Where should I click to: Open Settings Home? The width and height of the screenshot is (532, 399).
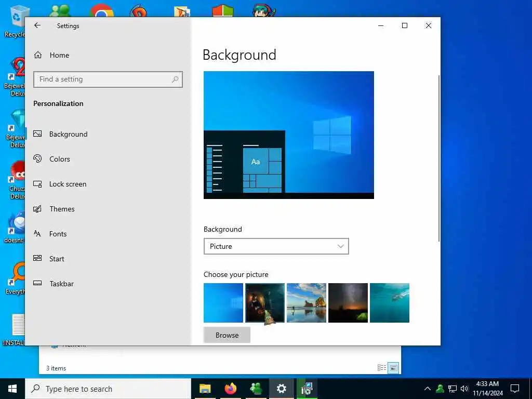[59, 55]
